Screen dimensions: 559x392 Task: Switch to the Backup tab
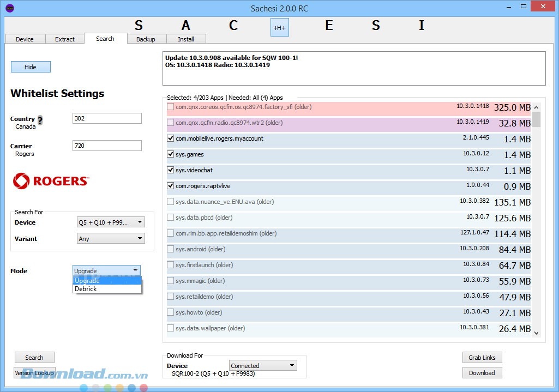[145, 39]
